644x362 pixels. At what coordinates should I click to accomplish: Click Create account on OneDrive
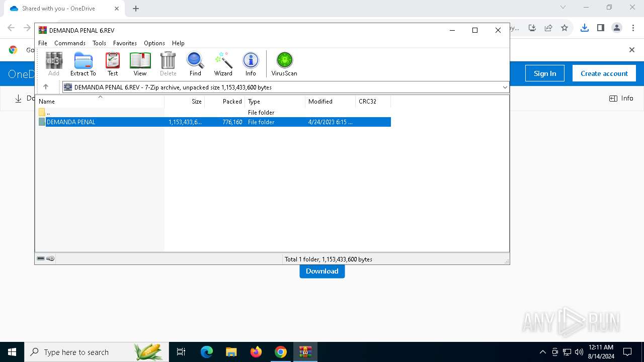coord(604,73)
